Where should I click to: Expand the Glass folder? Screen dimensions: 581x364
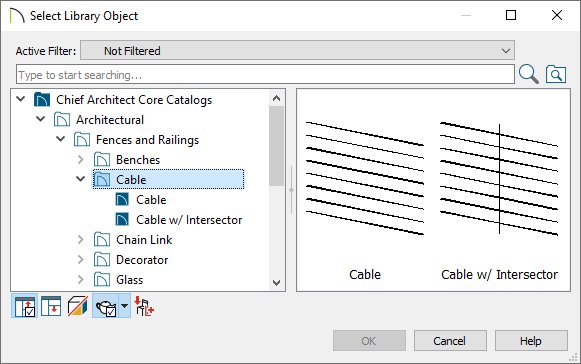coord(80,280)
